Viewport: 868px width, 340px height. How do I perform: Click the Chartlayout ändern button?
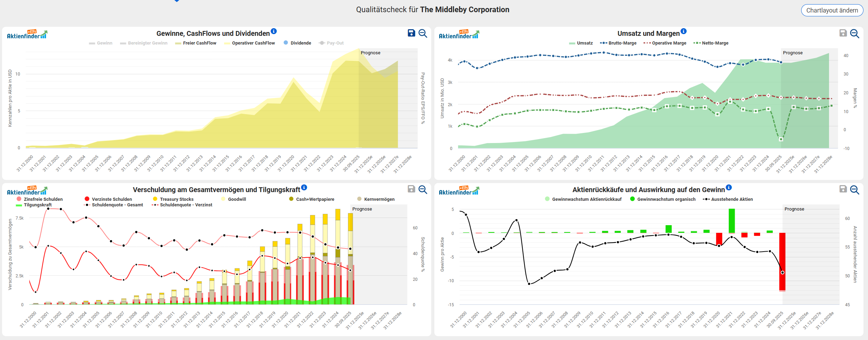pyautogui.click(x=832, y=10)
